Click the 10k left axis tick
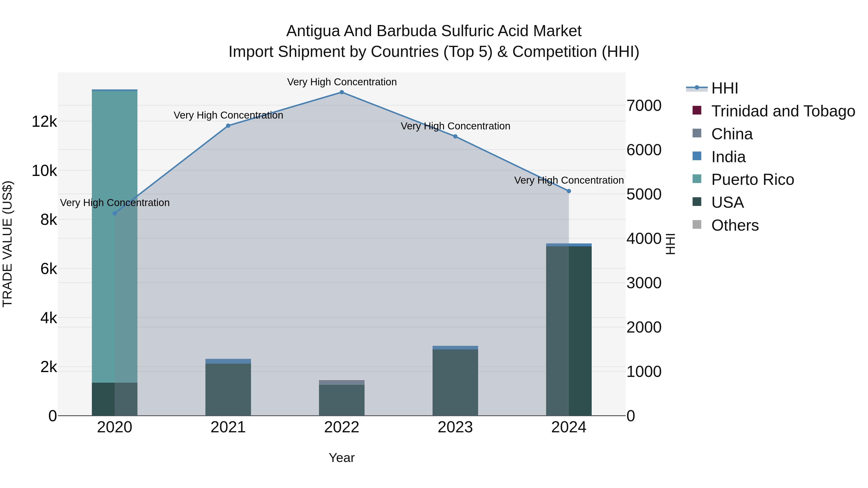Image resolution: width=868 pixels, height=488 pixels. click(x=44, y=171)
